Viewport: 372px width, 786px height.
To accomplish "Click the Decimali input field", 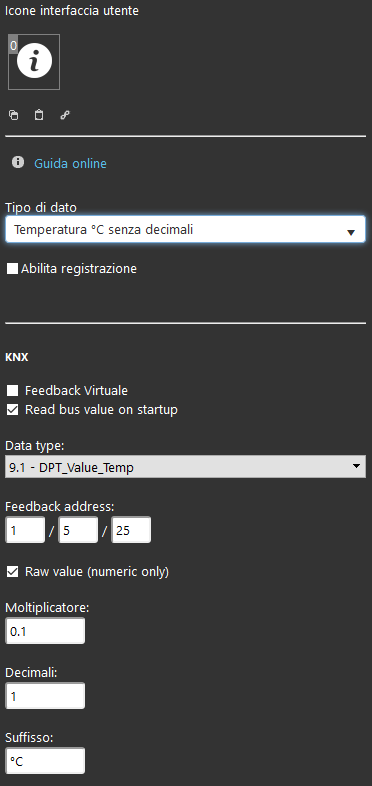I will [45, 696].
